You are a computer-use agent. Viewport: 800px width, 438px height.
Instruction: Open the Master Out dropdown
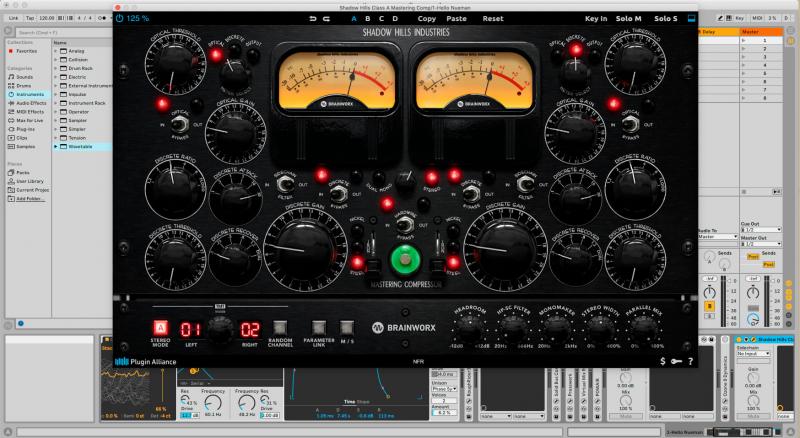point(761,244)
